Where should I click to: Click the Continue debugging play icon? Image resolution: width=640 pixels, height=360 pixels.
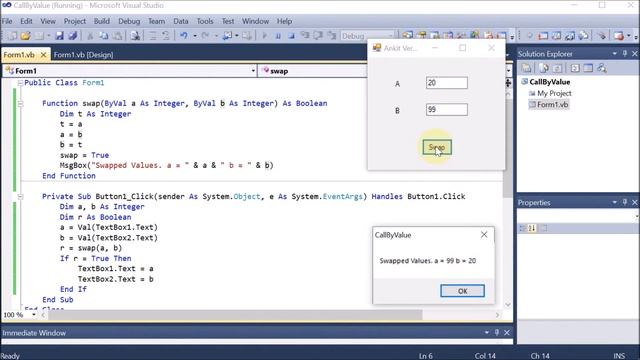264,36
